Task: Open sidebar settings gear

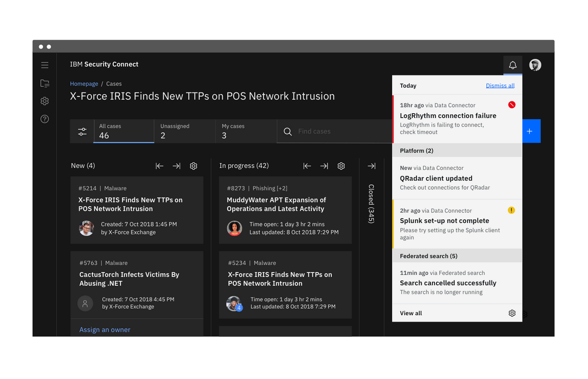Action: click(44, 101)
